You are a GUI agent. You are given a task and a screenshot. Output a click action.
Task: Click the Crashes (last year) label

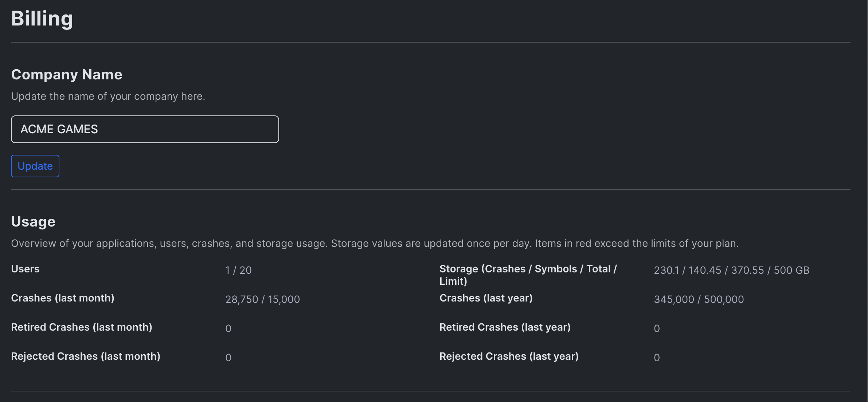tap(486, 298)
